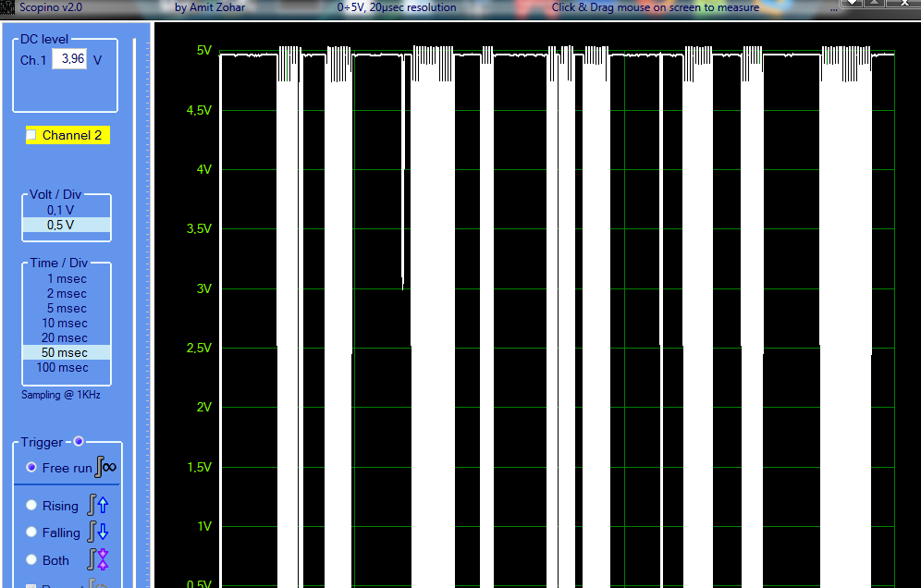Select the Falling trigger radio button
The height and width of the screenshot is (588, 921).
tap(31, 533)
